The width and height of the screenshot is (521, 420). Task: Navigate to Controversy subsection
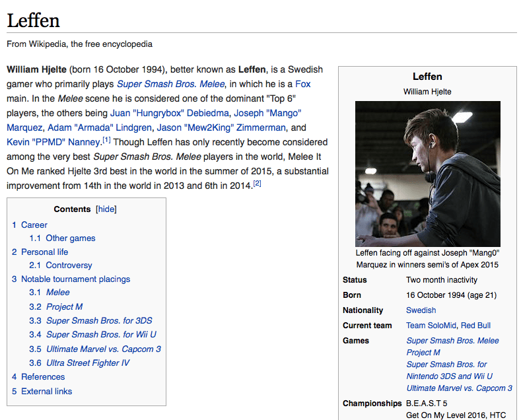pos(69,265)
